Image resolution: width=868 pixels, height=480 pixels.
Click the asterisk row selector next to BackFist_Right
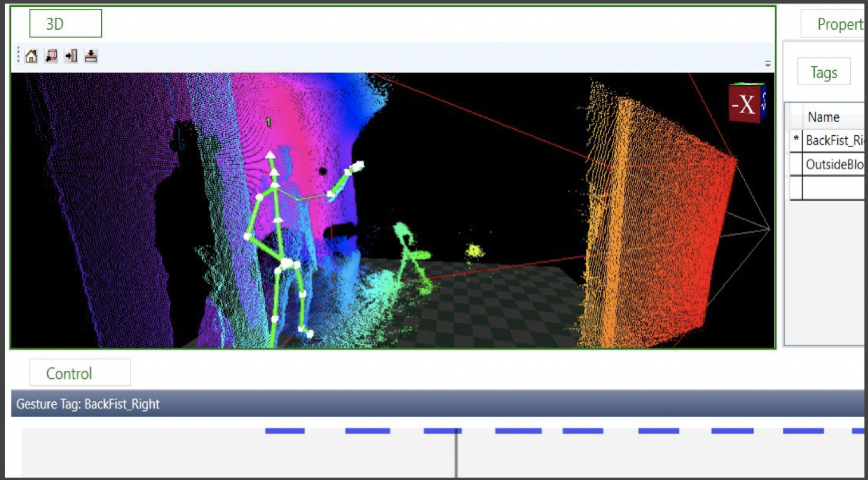coord(795,141)
